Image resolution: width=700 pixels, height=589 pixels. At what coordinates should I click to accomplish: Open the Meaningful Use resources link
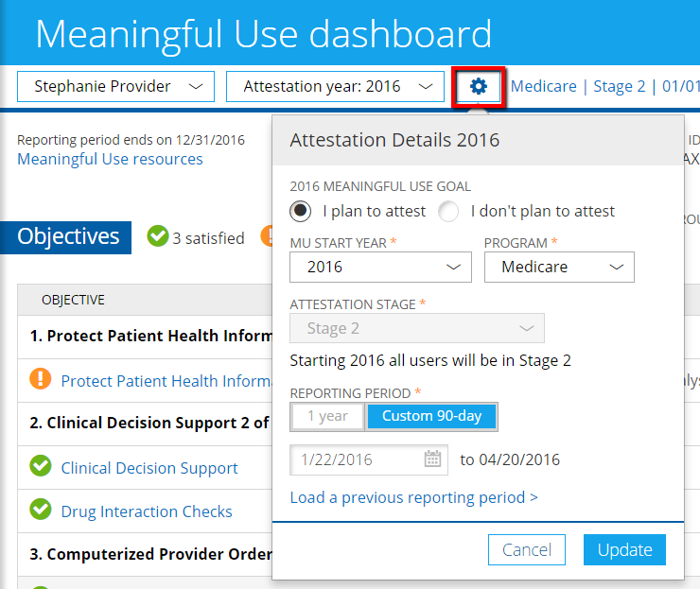pyautogui.click(x=110, y=159)
